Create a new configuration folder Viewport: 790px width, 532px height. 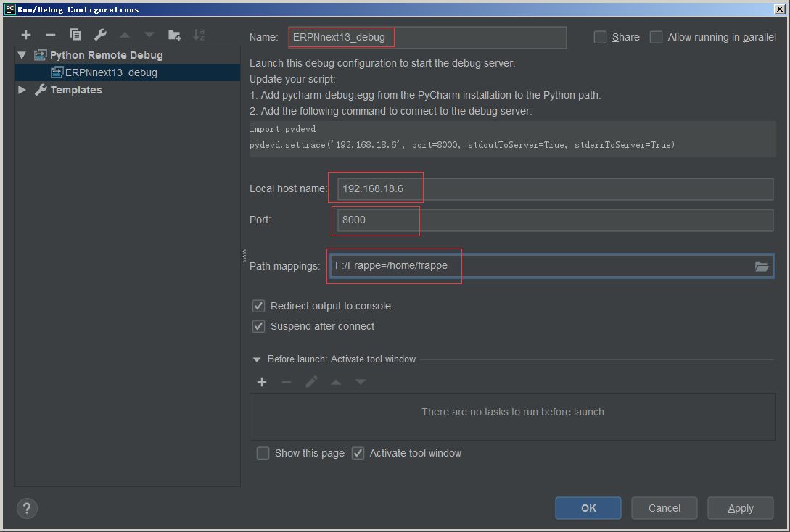point(174,35)
